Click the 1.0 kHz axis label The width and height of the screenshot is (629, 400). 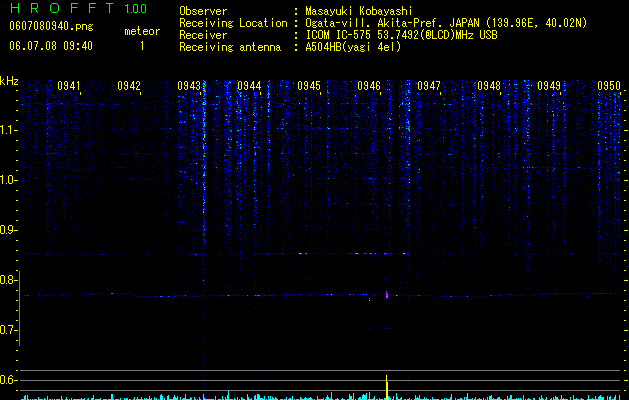click(x=9, y=180)
